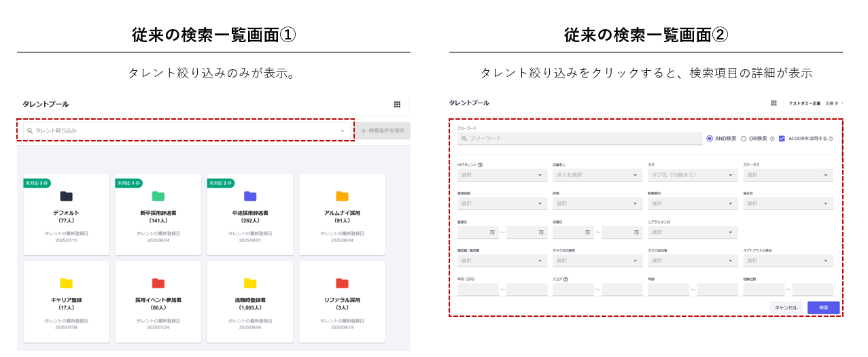This screenshot has height=357, width=868.
Task: Open the デフォルト folder icon
Action: coord(66,197)
